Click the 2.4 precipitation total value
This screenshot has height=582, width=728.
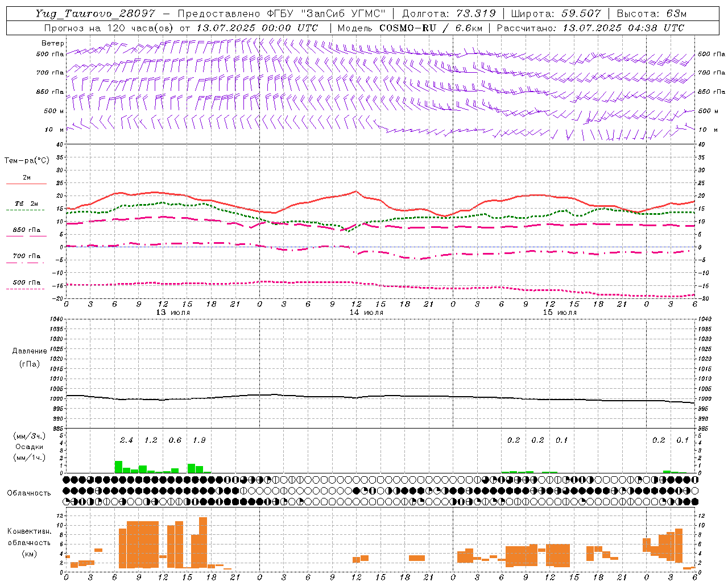[126, 440]
